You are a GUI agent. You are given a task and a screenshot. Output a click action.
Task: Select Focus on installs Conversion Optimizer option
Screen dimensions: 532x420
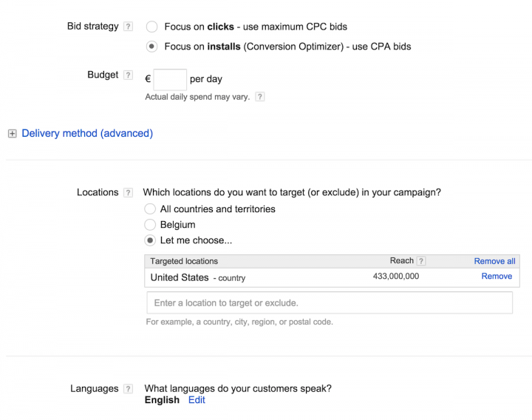point(151,47)
